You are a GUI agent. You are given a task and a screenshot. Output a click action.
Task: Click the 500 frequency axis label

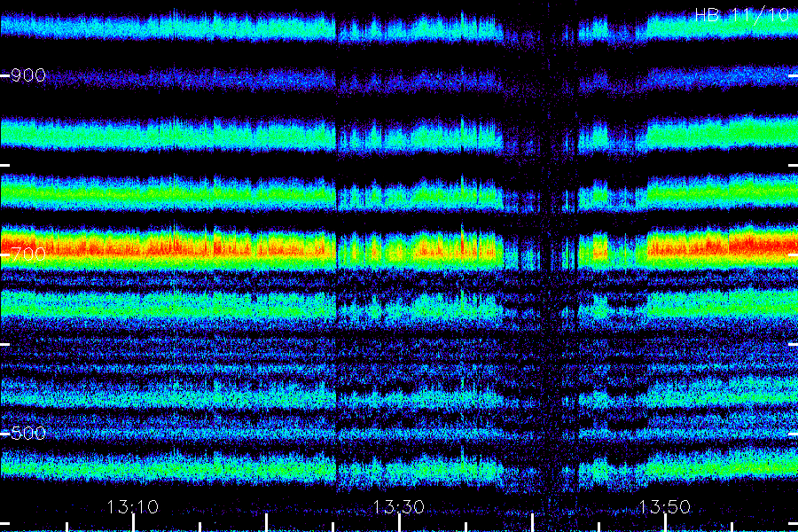28,434
